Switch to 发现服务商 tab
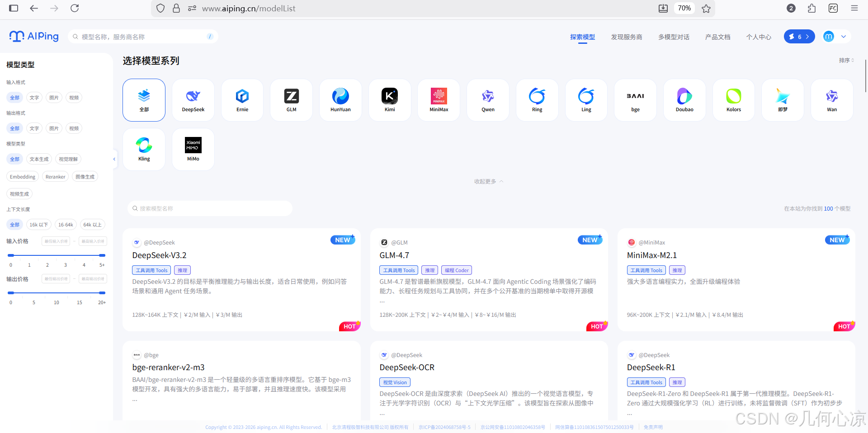The height and width of the screenshot is (433, 868). coord(627,37)
